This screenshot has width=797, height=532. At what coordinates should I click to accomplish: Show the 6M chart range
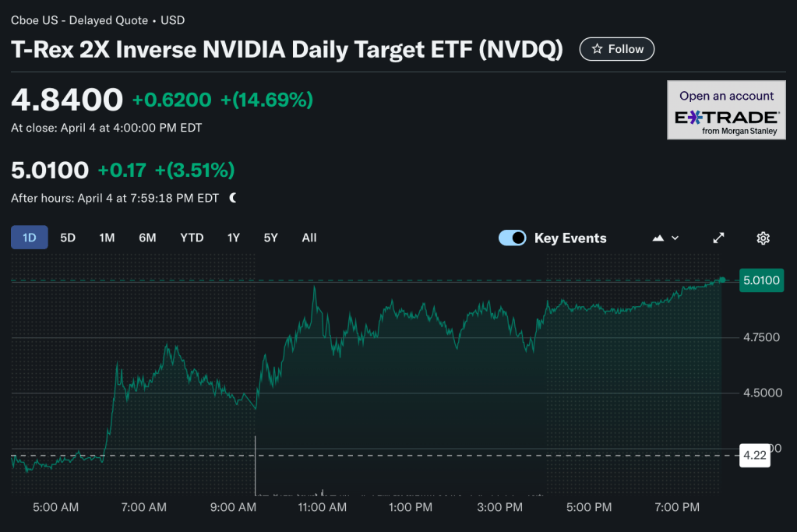(x=147, y=238)
